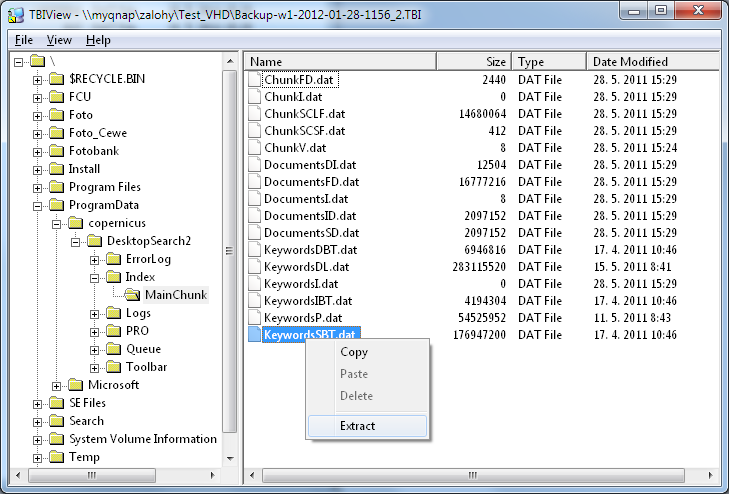
Task: Select the ChunkSCSF.dat file name
Action: click(x=305, y=131)
